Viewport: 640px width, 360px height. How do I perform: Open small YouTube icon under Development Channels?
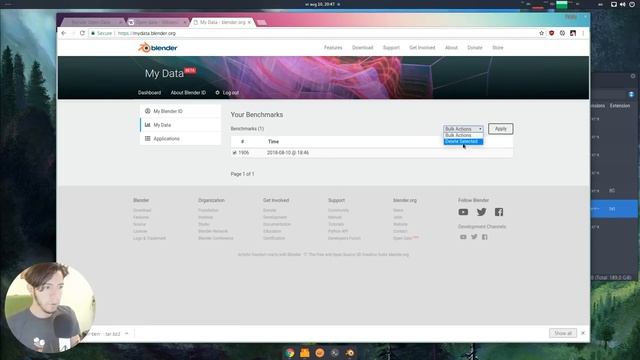click(x=463, y=237)
